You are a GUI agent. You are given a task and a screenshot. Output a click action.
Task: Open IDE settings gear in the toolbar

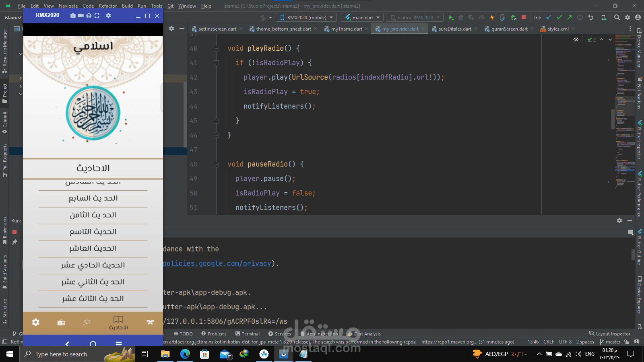click(627, 17)
